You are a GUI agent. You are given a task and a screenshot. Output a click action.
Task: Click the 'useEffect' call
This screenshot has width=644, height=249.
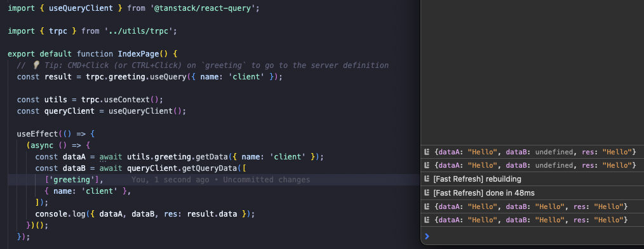click(37, 134)
